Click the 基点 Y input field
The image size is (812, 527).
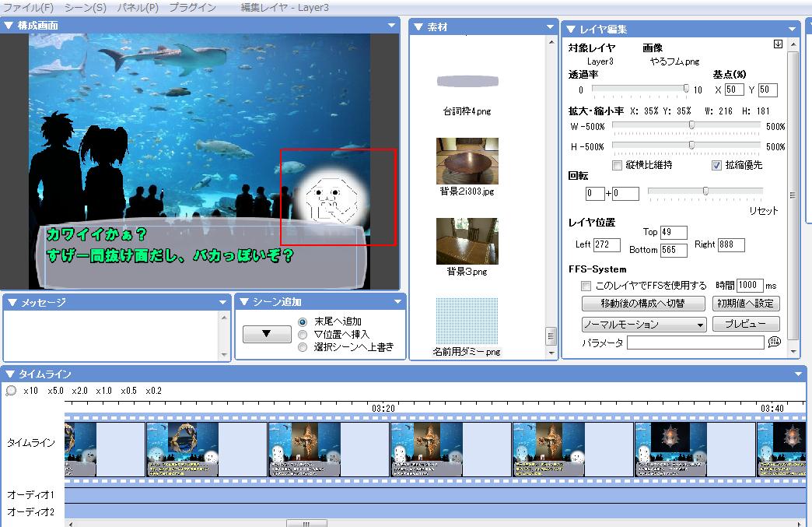point(768,90)
